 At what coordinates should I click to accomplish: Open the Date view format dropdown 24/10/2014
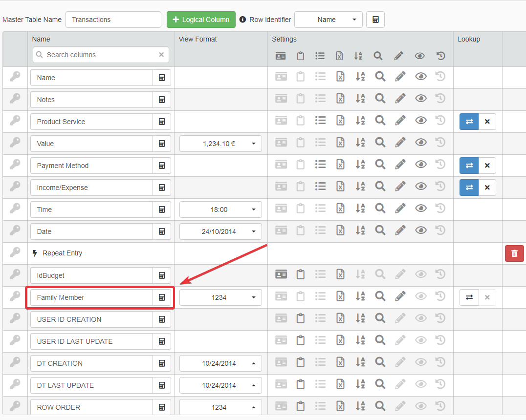220,231
